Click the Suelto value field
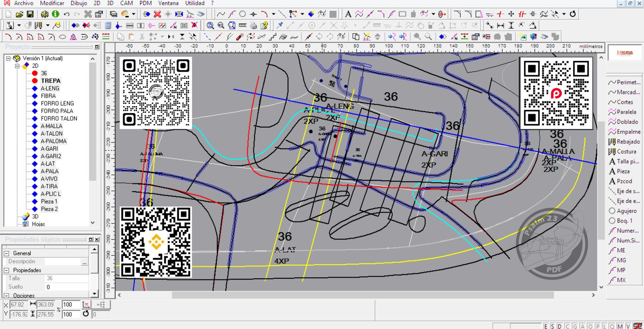 [67, 287]
